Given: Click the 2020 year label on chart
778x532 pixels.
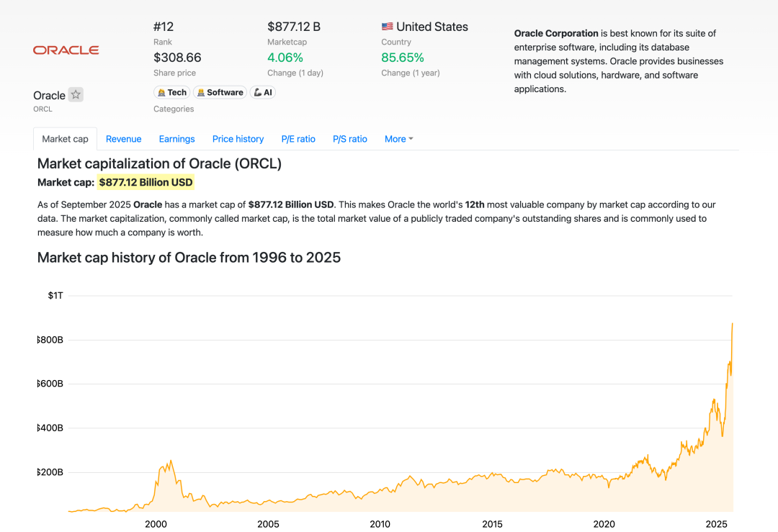Looking at the screenshot, I should pos(604,524).
